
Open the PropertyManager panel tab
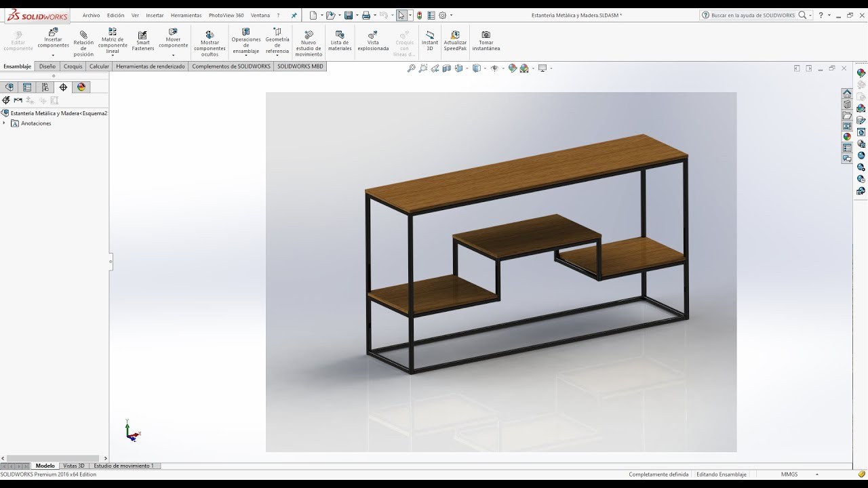[x=27, y=87]
